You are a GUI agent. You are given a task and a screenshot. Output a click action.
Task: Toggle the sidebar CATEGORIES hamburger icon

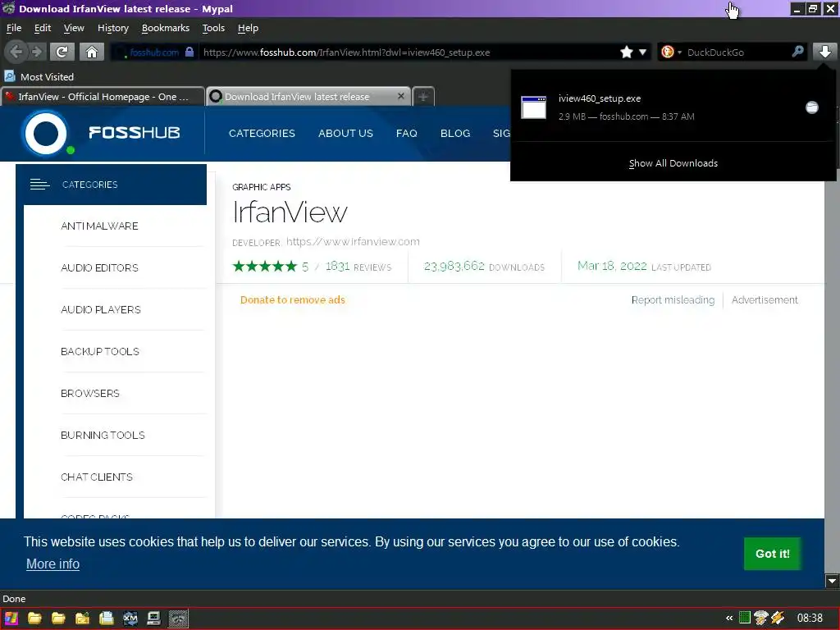(39, 185)
